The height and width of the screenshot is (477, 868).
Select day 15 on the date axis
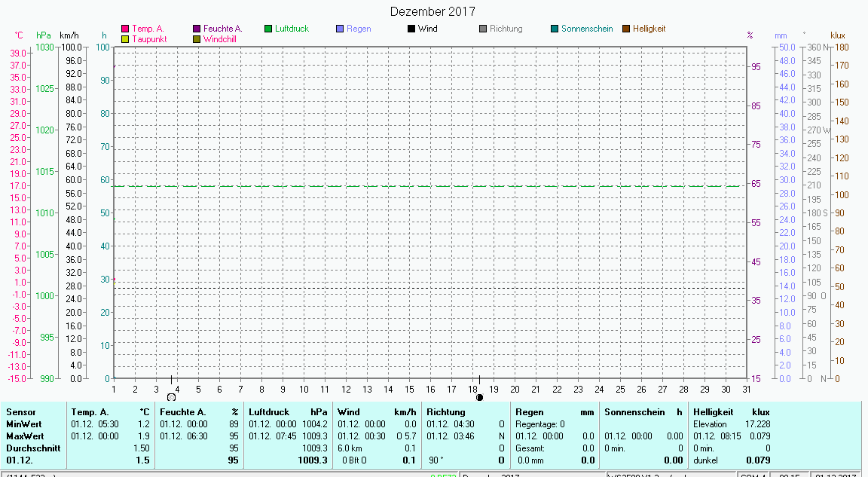click(409, 389)
